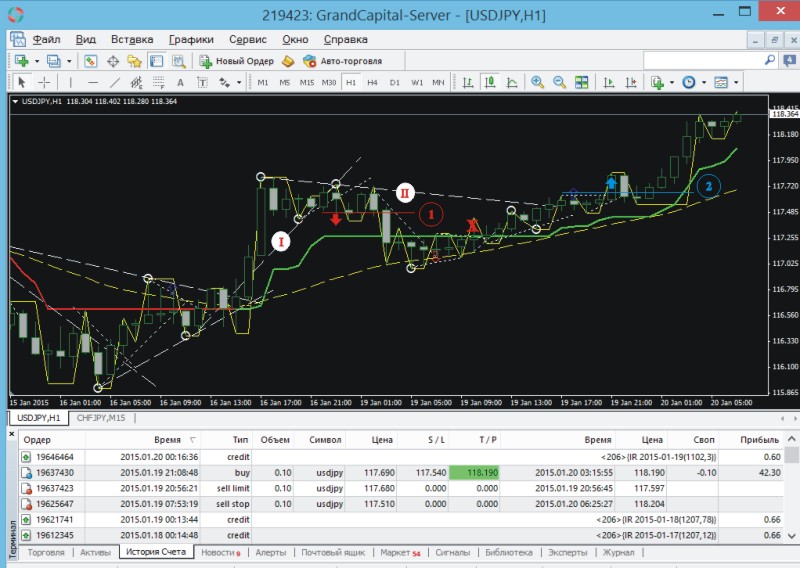Screen dimensions: 800x568
Task: Open the arrows objects icon
Action: pyautogui.click(x=224, y=82)
